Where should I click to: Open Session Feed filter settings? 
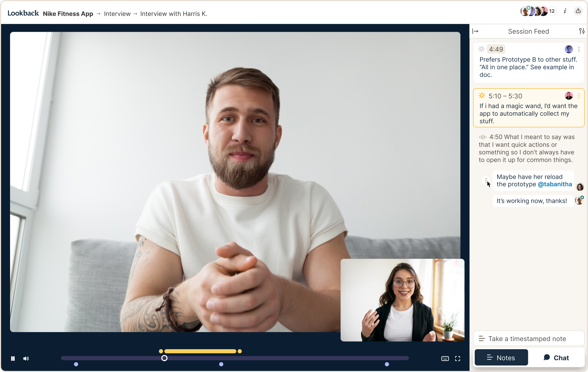582,31
